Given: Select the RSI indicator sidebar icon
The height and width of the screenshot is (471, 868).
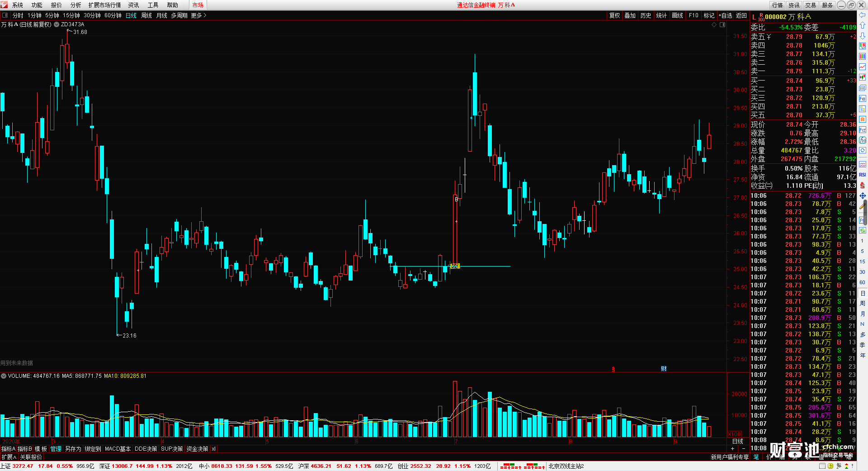Looking at the screenshot, I should (x=863, y=175).
